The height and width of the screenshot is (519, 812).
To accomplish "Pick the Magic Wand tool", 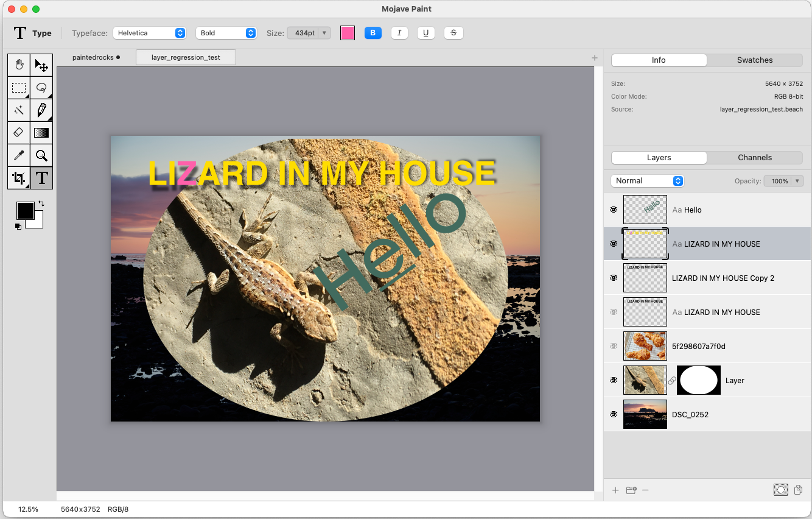I will tap(19, 110).
